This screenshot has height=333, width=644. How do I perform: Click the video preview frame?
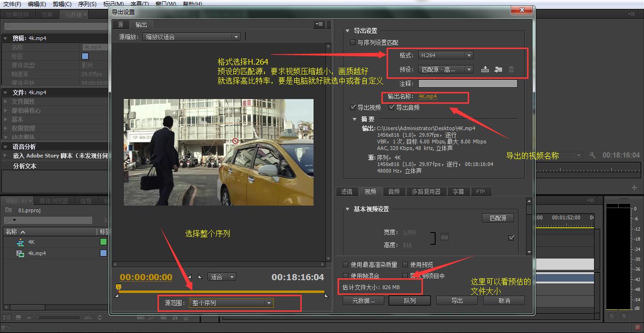[x=219, y=152]
